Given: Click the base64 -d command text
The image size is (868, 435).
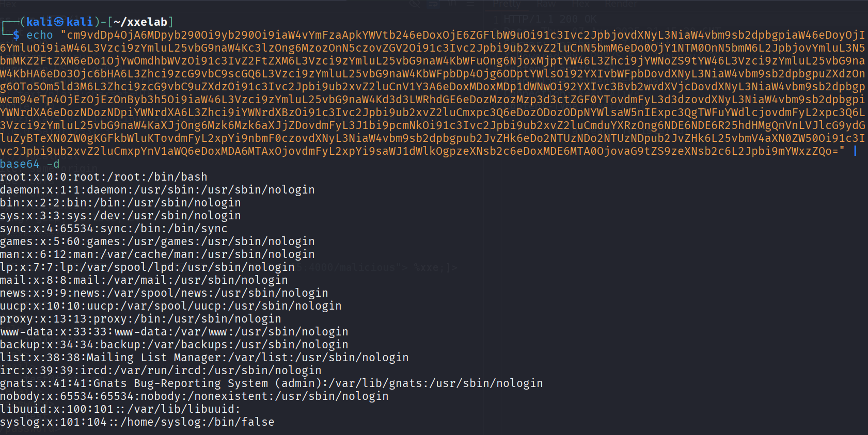Looking at the screenshot, I should tap(30, 164).
